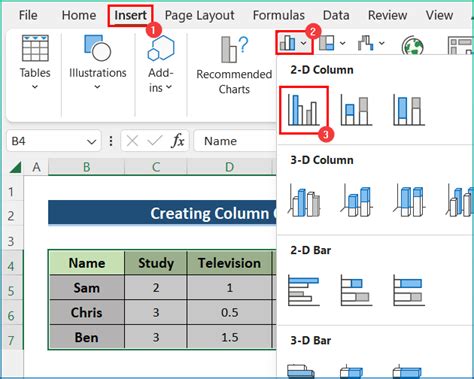Select column A header
The width and height of the screenshot is (474, 379).
click(x=36, y=167)
